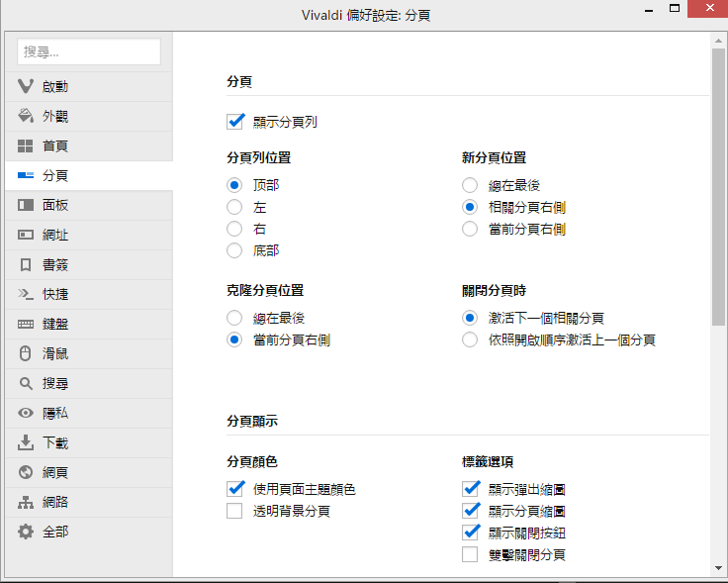Select 底部 tab bar position
Screen dimensions: 728x583
coord(234,250)
